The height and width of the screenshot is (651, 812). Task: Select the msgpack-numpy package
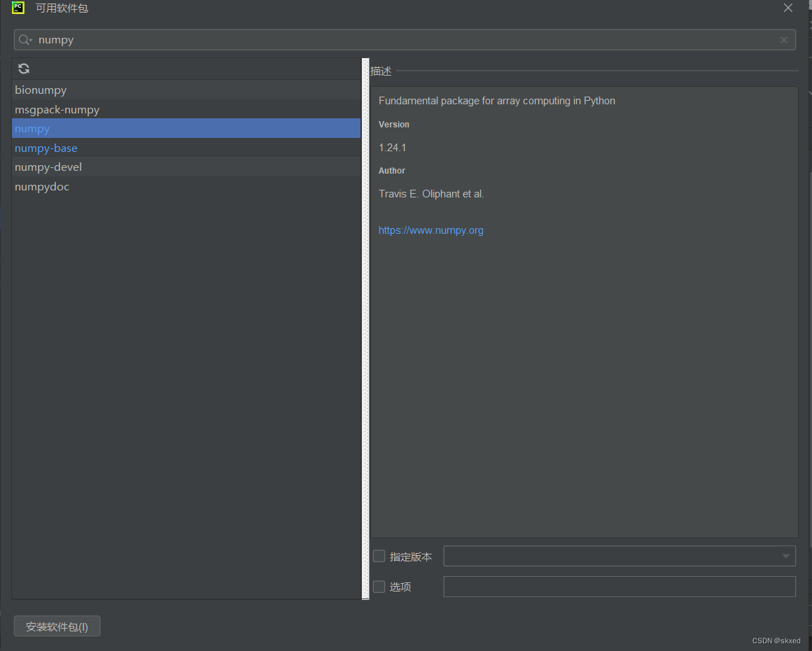pyautogui.click(x=186, y=109)
